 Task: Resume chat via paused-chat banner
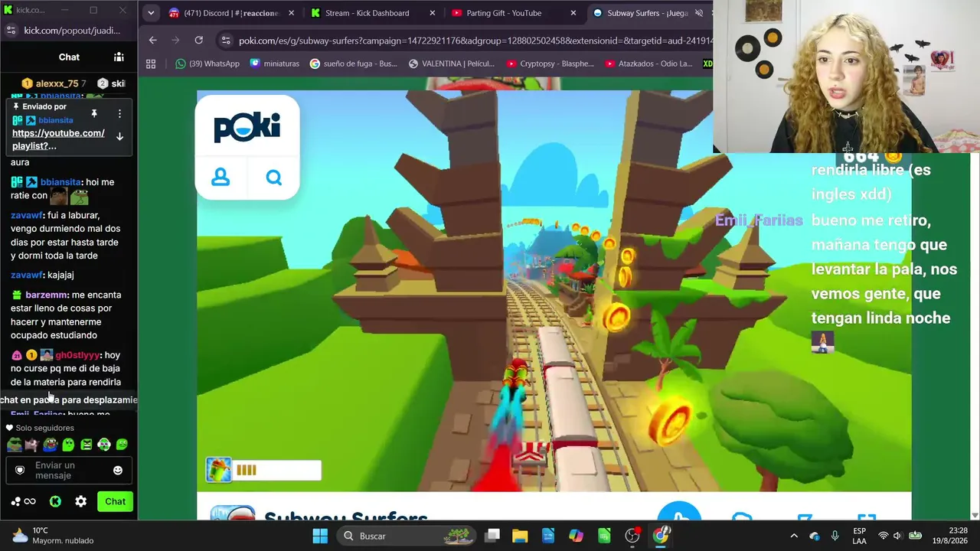click(69, 399)
